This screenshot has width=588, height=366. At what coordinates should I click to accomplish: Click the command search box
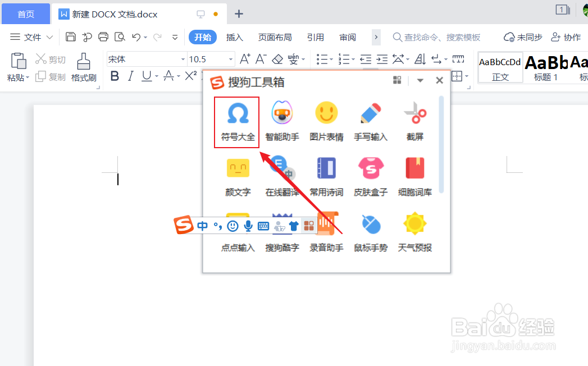pyautogui.click(x=437, y=37)
